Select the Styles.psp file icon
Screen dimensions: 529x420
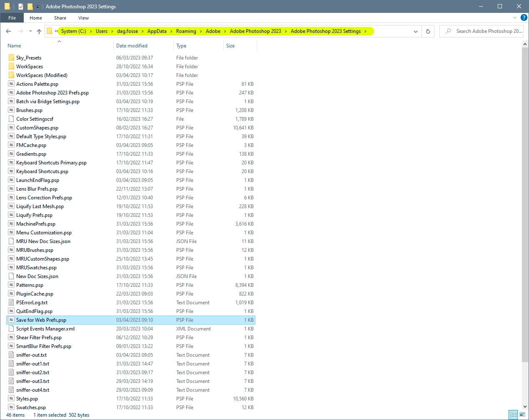coord(11,398)
